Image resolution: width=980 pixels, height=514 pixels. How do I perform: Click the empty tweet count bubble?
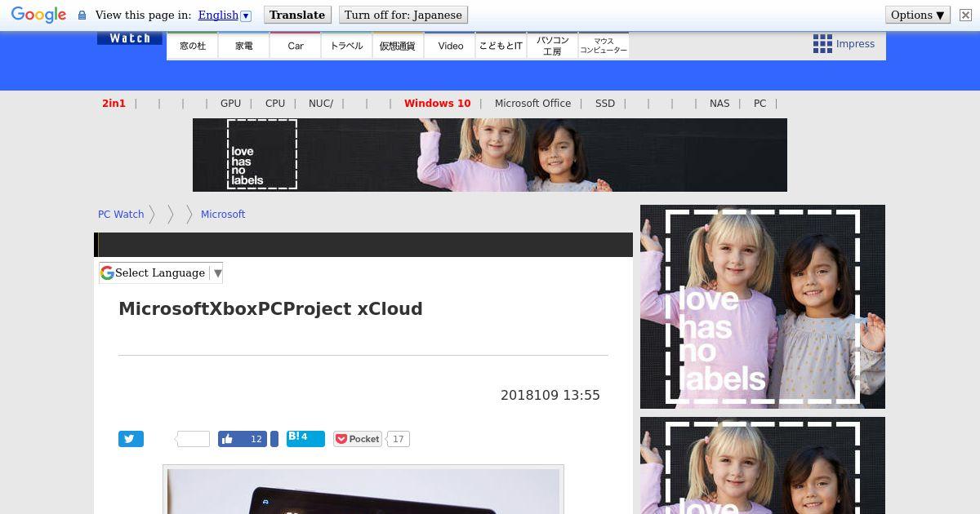(193, 439)
